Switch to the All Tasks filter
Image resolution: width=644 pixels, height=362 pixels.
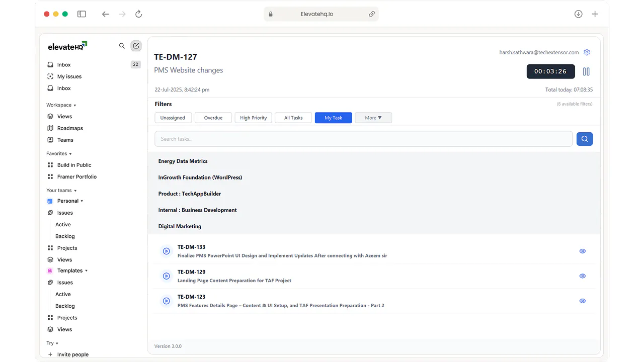click(x=293, y=118)
